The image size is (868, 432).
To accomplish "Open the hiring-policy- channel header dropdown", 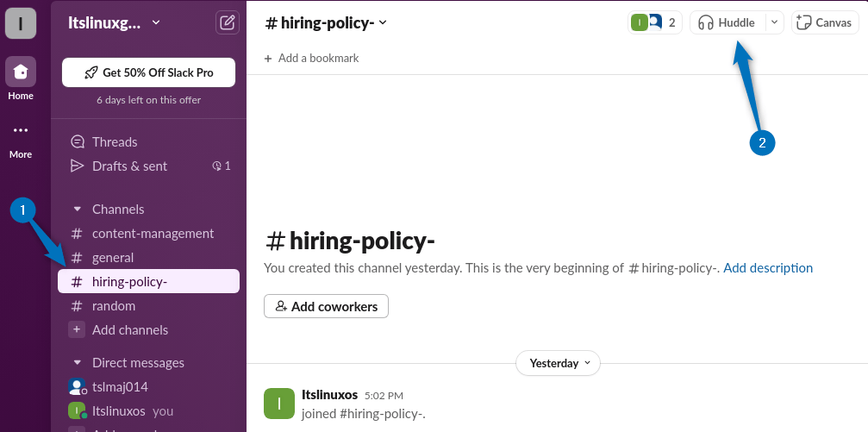I will (326, 23).
